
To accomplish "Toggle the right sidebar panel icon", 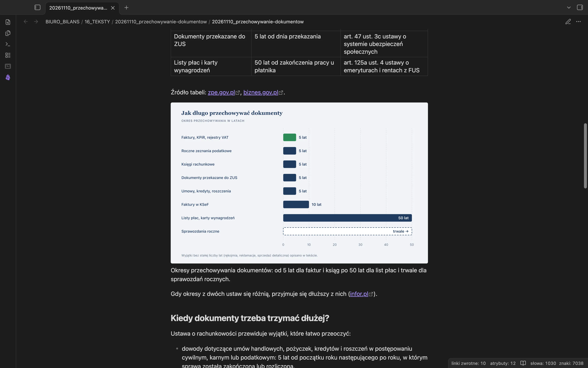I will coord(580,8).
